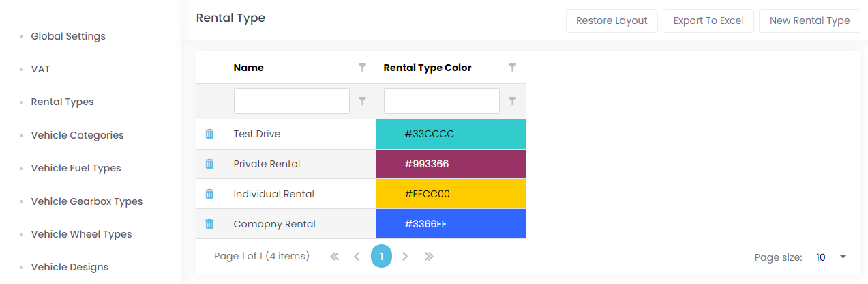868x284 pixels.
Task: Go to first page of results
Action: tap(334, 257)
